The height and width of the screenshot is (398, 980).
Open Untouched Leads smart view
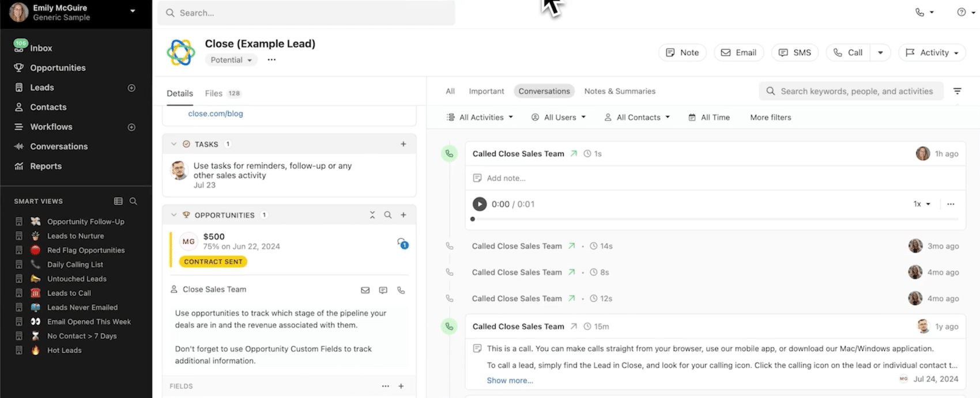(x=77, y=279)
